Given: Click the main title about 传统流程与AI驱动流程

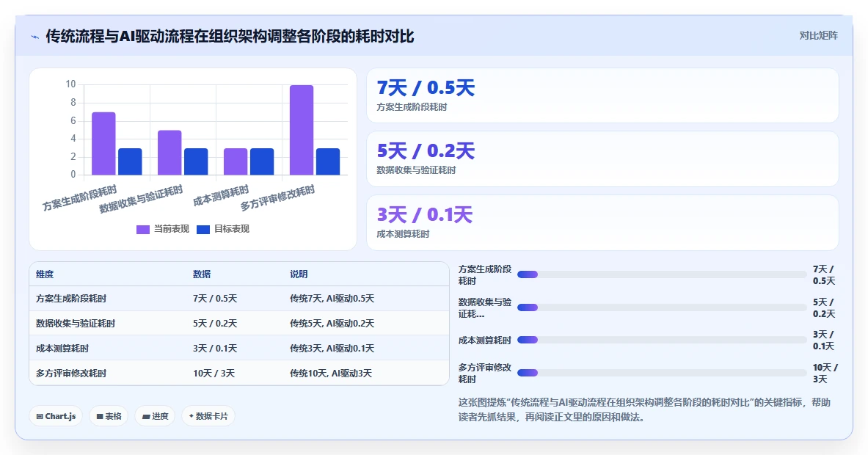Looking at the screenshot, I should point(230,37).
